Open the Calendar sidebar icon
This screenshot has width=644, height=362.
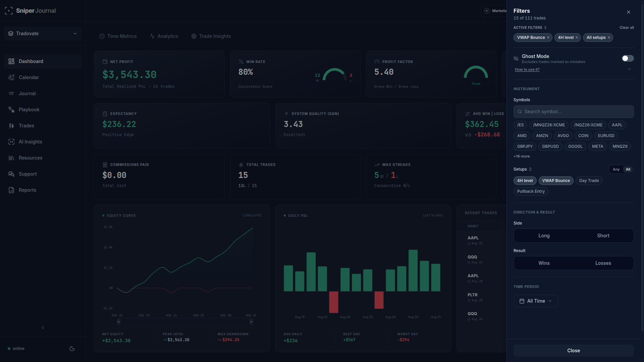11,77
